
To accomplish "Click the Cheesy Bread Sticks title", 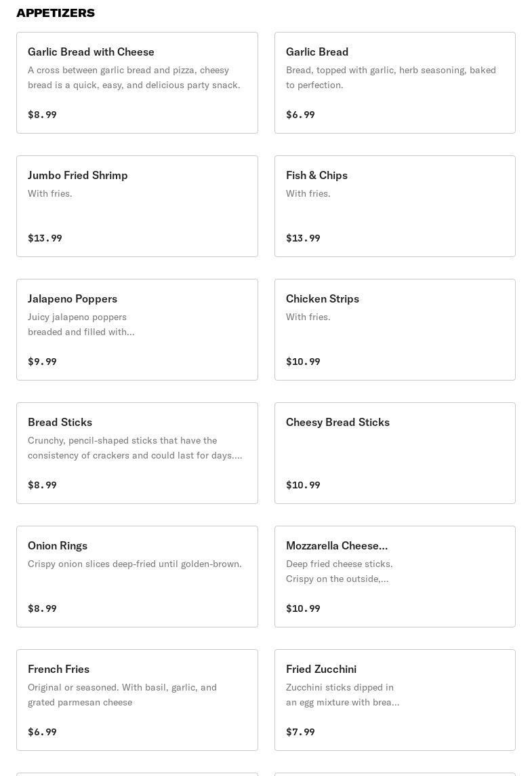I will coord(337,422).
